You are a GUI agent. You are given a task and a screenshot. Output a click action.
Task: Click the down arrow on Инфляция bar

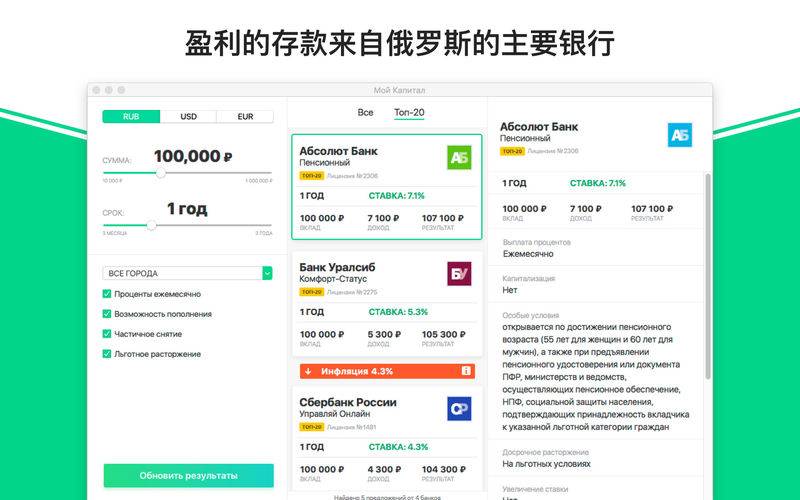point(308,371)
